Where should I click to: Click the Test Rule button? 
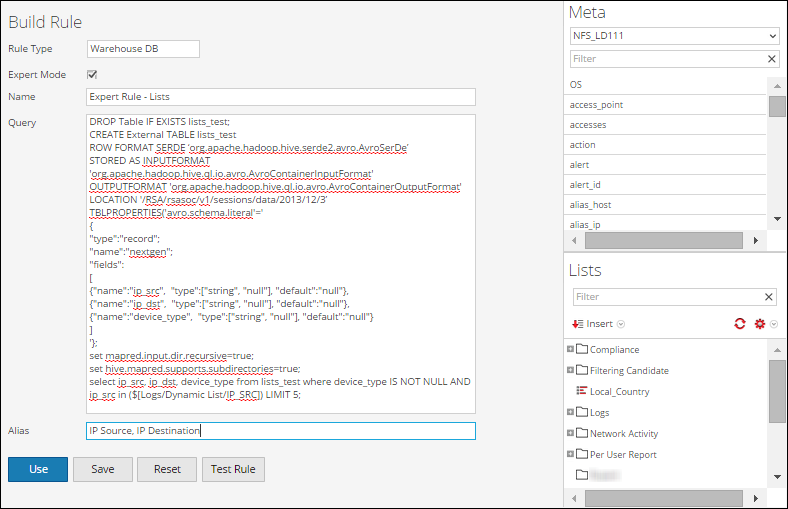click(x=233, y=469)
